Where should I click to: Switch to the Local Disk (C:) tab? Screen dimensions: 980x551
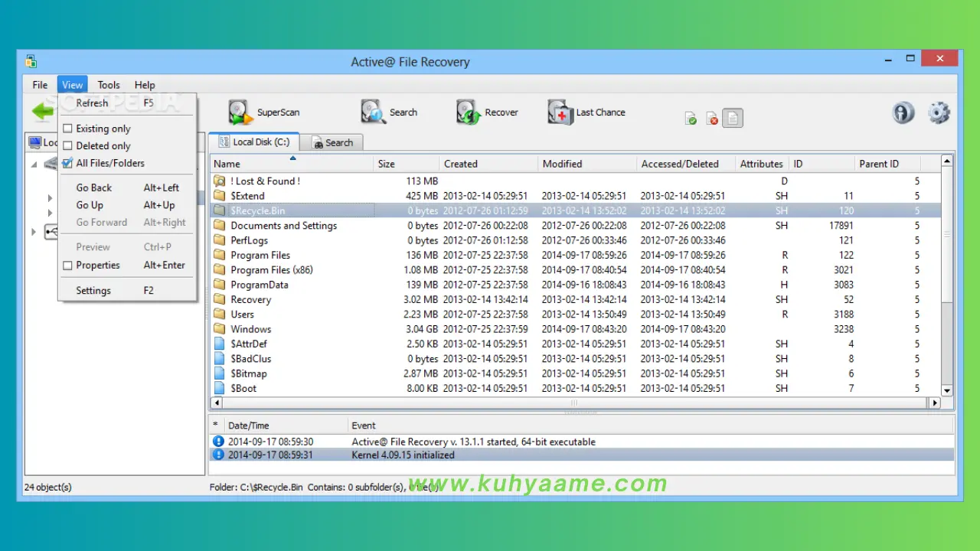(254, 142)
